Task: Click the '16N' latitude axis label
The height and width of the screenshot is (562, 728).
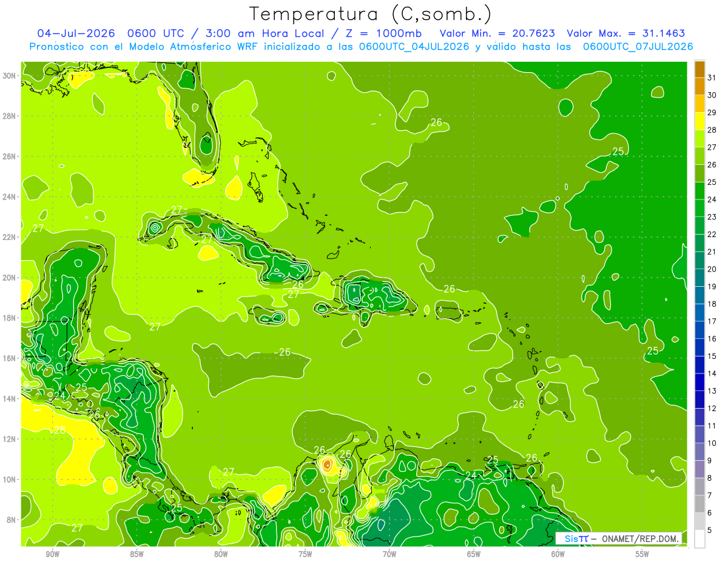Action: (9, 358)
